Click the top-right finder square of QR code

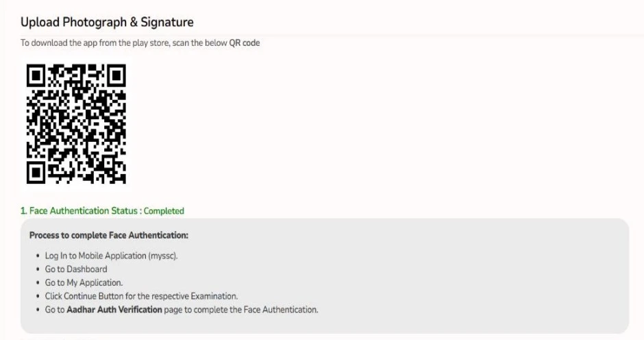116,75
